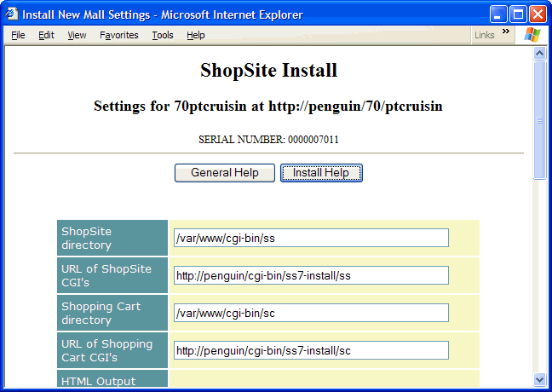Open the File menu
Screen dimensions: 552x392
(x=18, y=35)
